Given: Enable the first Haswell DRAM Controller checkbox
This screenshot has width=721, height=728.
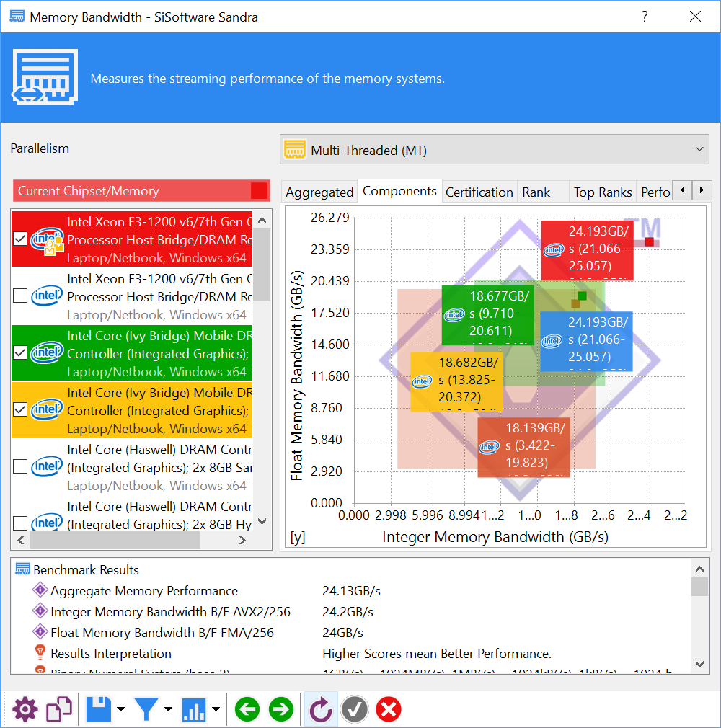Looking at the screenshot, I should click(x=20, y=466).
